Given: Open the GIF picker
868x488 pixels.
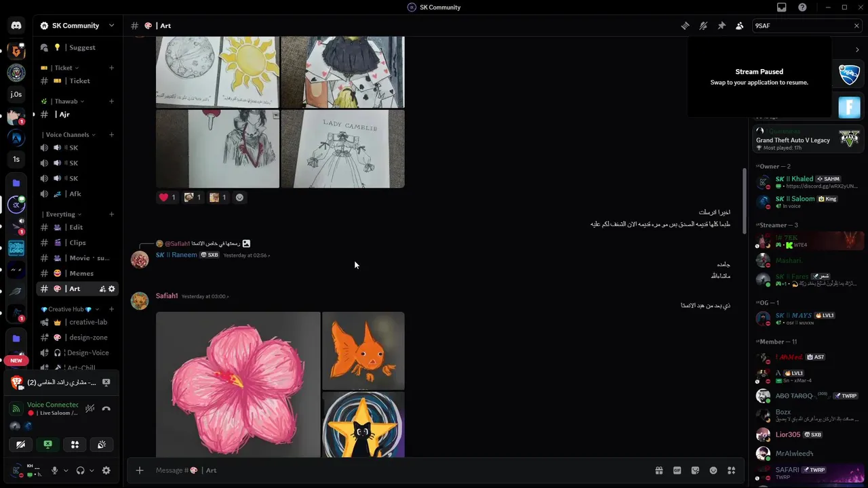Looking at the screenshot, I should tap(677, 470).
